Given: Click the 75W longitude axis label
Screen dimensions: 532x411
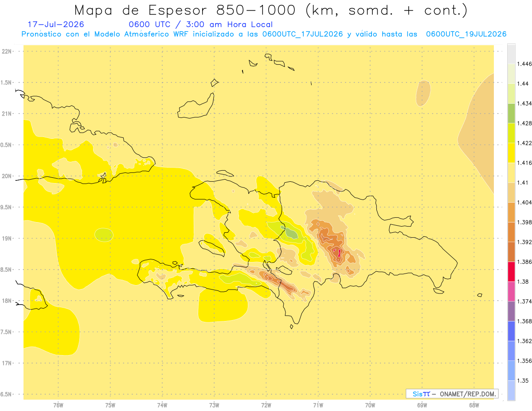Looking at the screenshot, I should click(110, 405).
